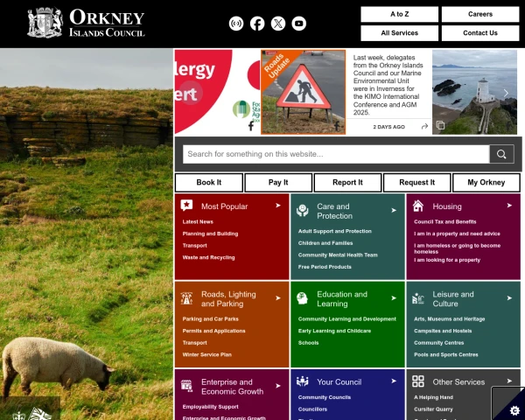Open the allergy alert post thumbnail

pos(217,92)
